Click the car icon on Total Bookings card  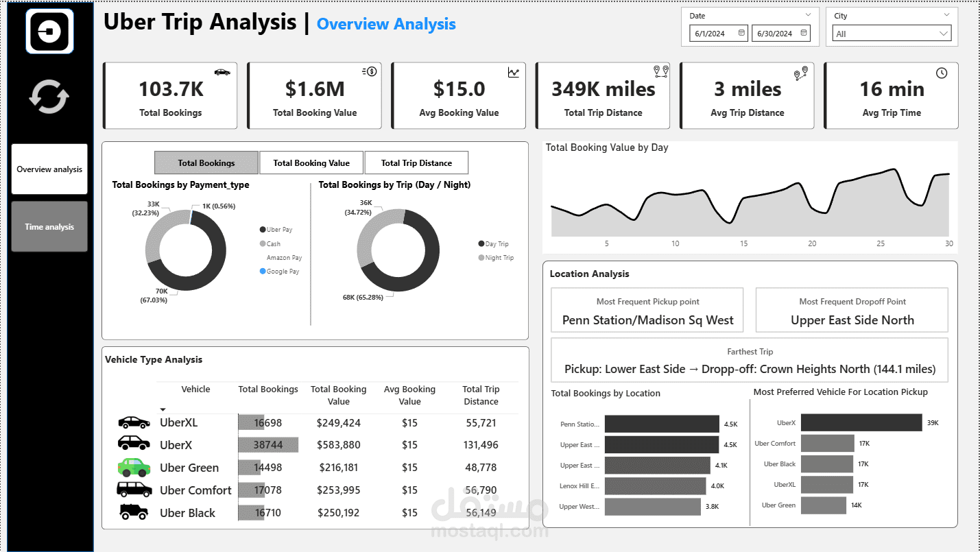coord(222,71)
